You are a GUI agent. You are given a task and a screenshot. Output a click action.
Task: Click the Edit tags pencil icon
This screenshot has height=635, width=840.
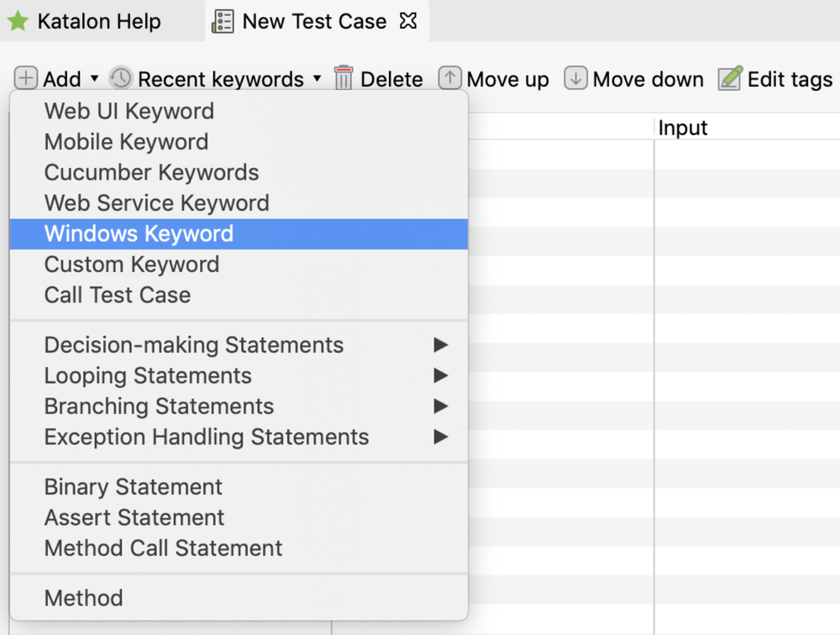pos(730,78)
